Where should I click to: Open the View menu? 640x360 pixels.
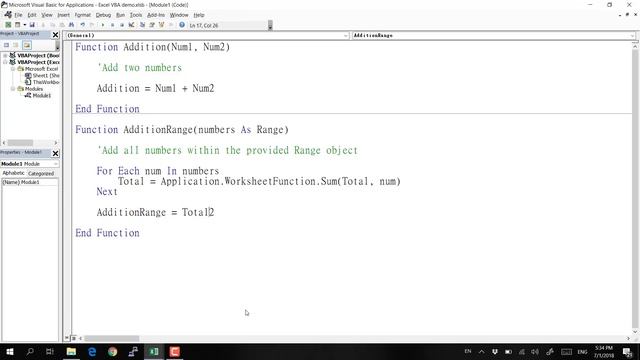[47, 15]
